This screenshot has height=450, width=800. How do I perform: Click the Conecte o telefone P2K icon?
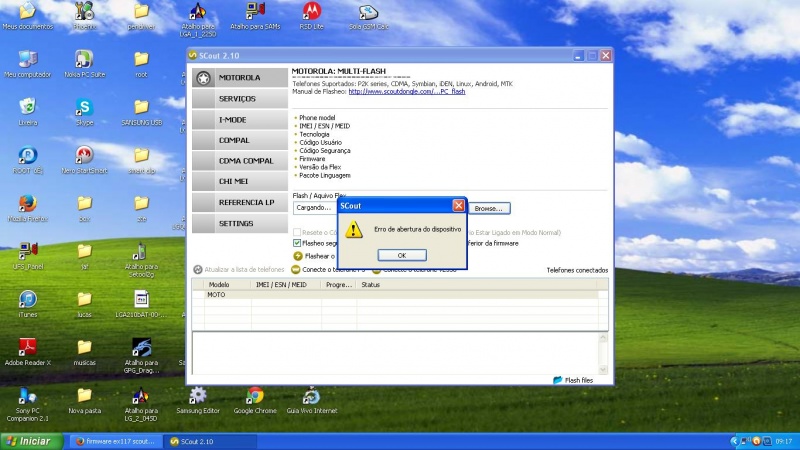coord(295,269)
